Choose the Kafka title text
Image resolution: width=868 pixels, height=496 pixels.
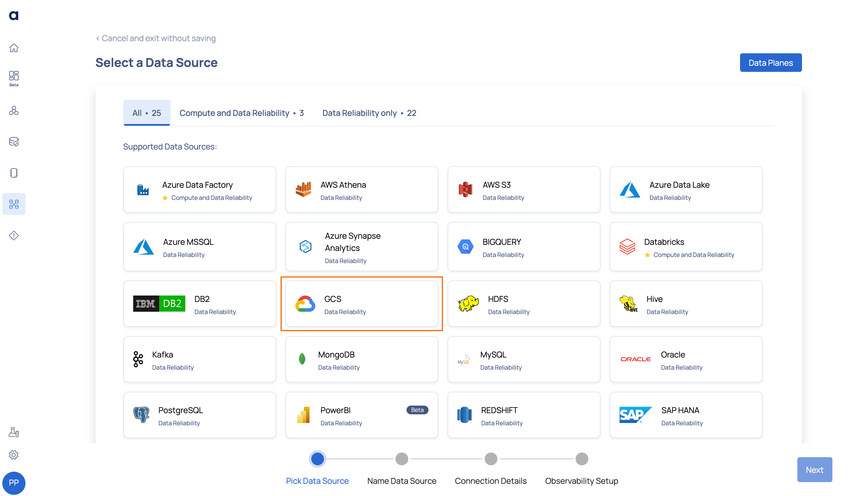162,355
